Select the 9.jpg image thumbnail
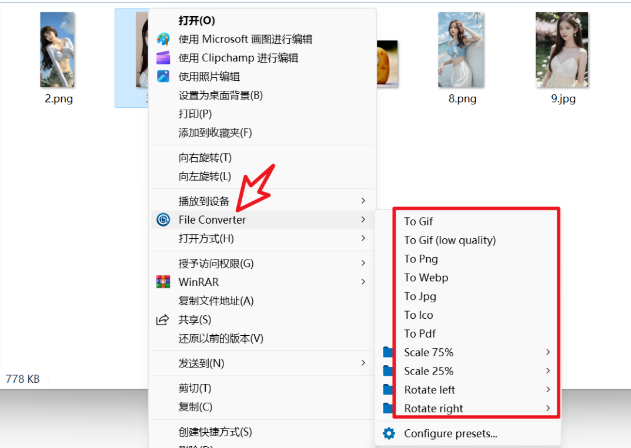Image resolution: width=631 pixels, height=448 pixels. [x=562, y=50]
